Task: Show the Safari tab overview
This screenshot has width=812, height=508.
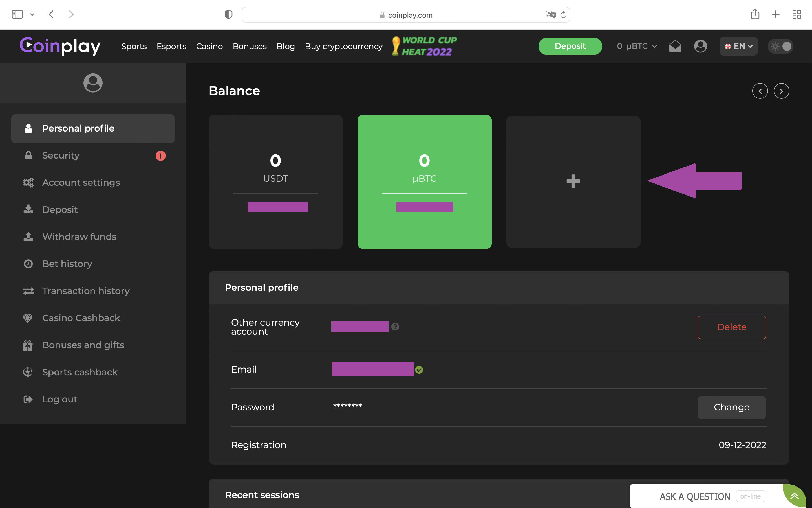Action: [796, 14]
